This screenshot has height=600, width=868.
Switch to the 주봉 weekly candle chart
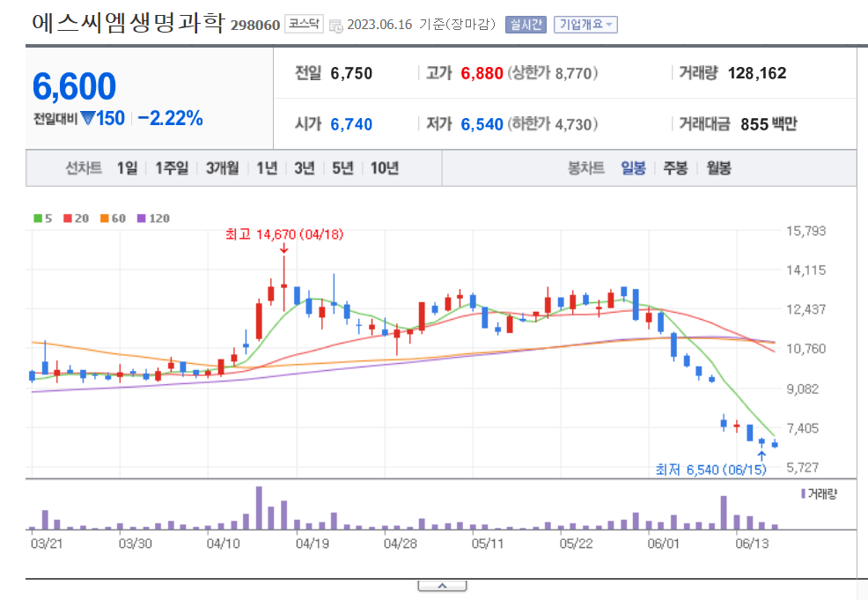pyautogui.click(x=675, y=168)
